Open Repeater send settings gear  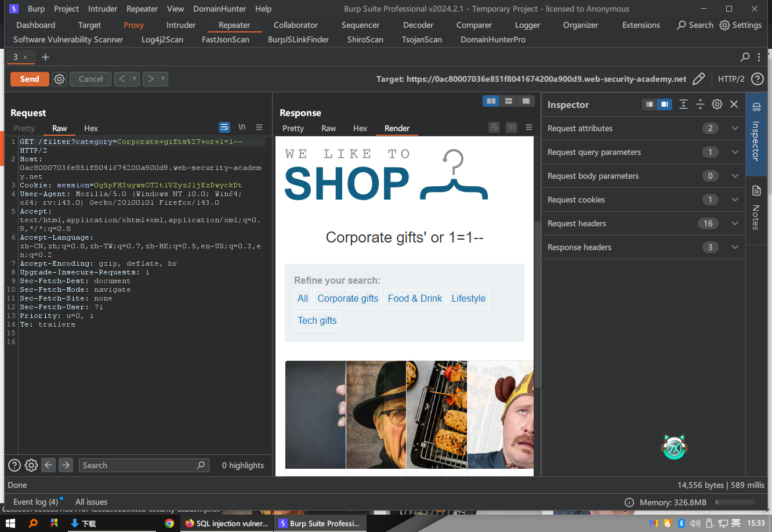coord(59,79)
